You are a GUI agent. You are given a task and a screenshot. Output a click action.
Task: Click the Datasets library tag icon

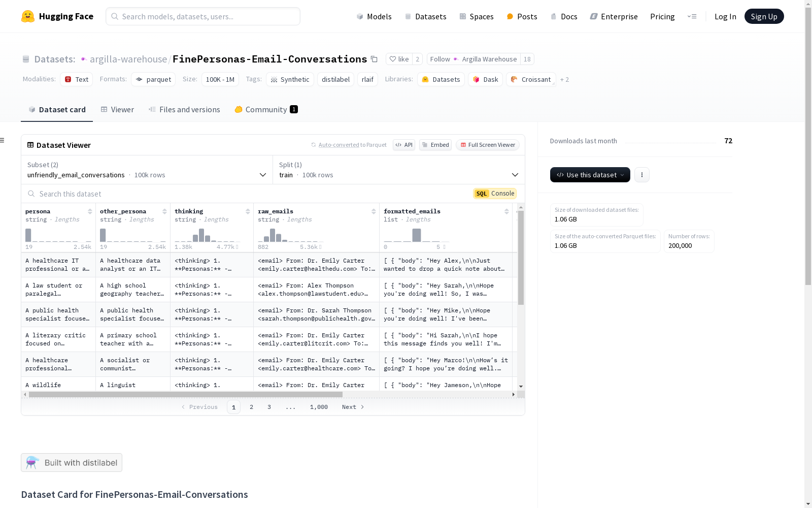pyautogui.click(x=425, y=79)
